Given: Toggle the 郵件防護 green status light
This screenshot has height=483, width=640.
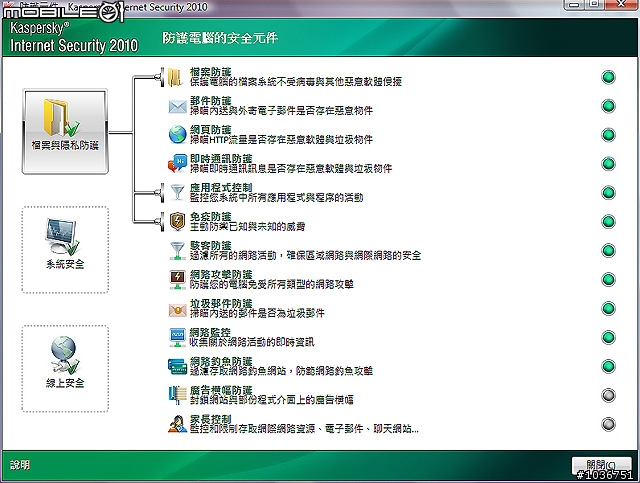Looking at the screenshot, I should click(608, 106).
